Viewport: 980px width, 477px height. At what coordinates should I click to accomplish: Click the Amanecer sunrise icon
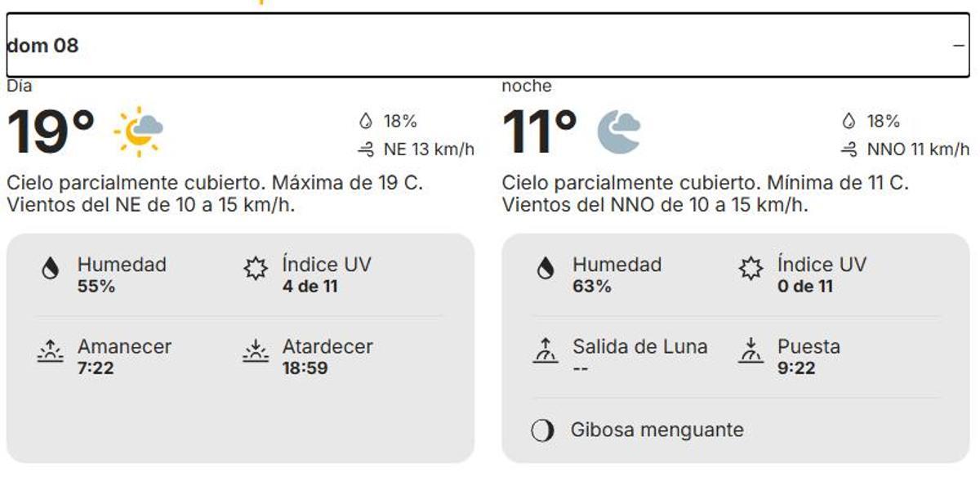coord(49,351)
